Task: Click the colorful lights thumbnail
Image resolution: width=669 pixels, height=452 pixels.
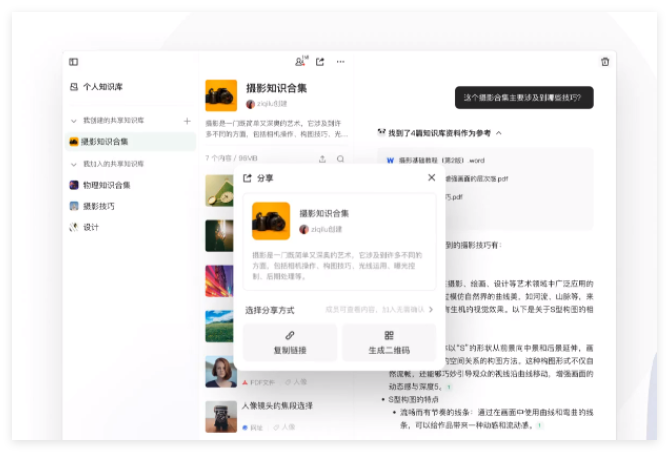Action: pyautogui.click(x=219, y=281)
